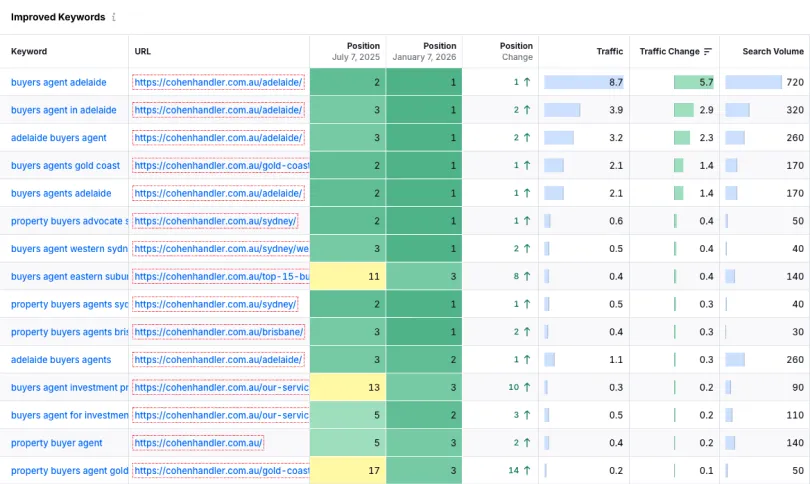Click traffic change value '2.3'
This screenshot has height=484, width=810.
point(706,138)
